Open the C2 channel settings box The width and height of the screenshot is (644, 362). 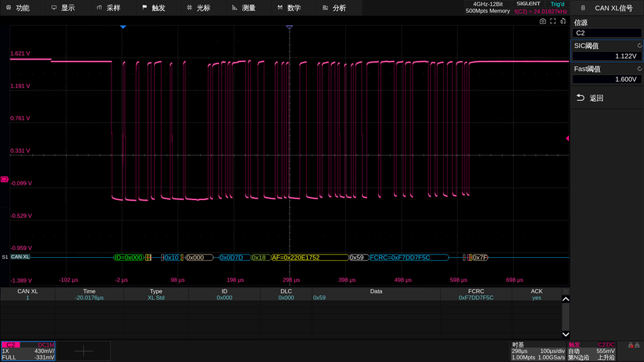click(x=28, y=351)
